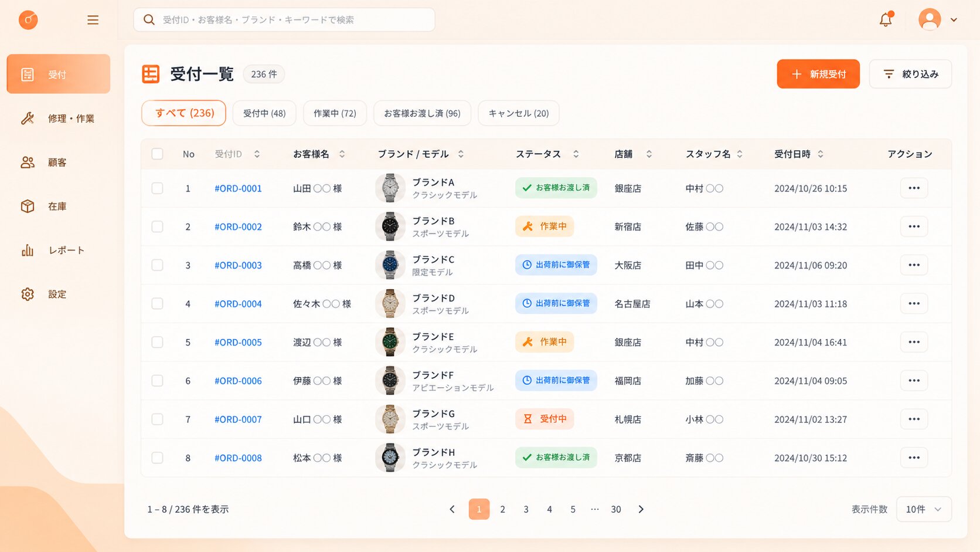The width and height of the screenshot is (980, 552).
Task: Open 設定 settings gear
Action: (58, 294)
